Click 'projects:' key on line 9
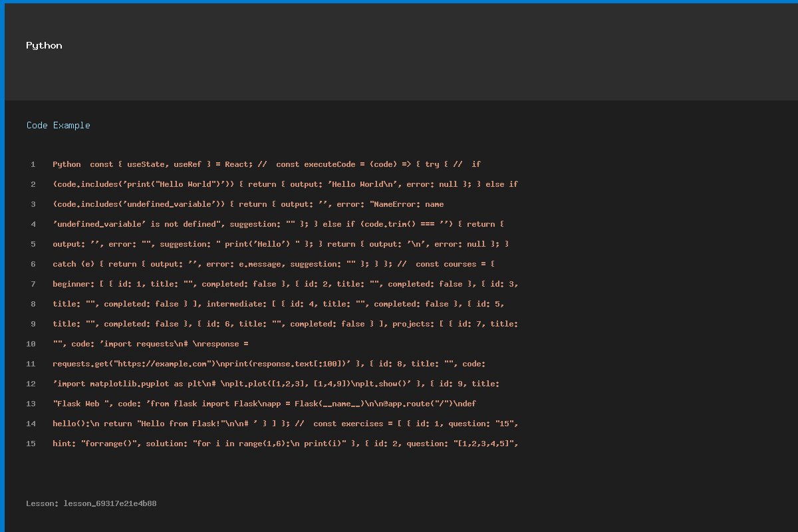This screenshot has height=532, width=798. click(x=413, y=324)
